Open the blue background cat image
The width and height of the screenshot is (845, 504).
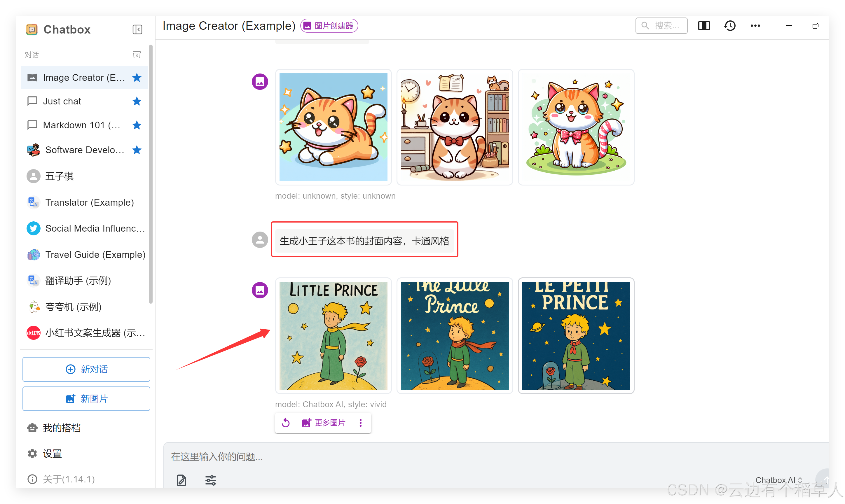(x=333, y=127)
